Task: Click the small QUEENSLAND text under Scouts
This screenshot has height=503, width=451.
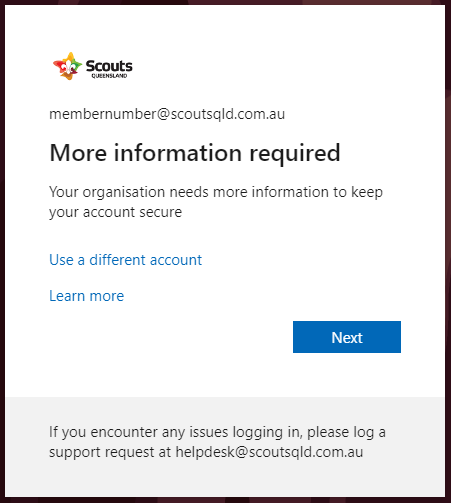Action: tap(109, 76)
